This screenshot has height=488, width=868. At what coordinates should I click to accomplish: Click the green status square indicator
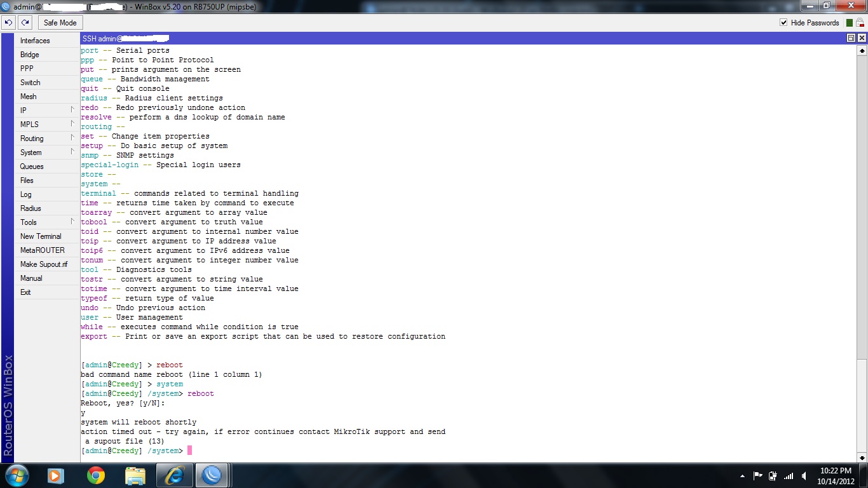tap(850, 23)
